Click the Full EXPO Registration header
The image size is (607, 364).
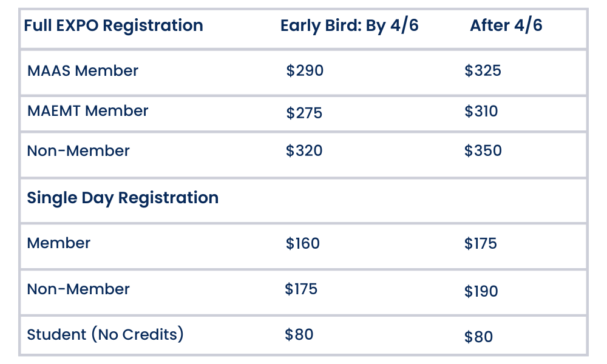point(114,26)
